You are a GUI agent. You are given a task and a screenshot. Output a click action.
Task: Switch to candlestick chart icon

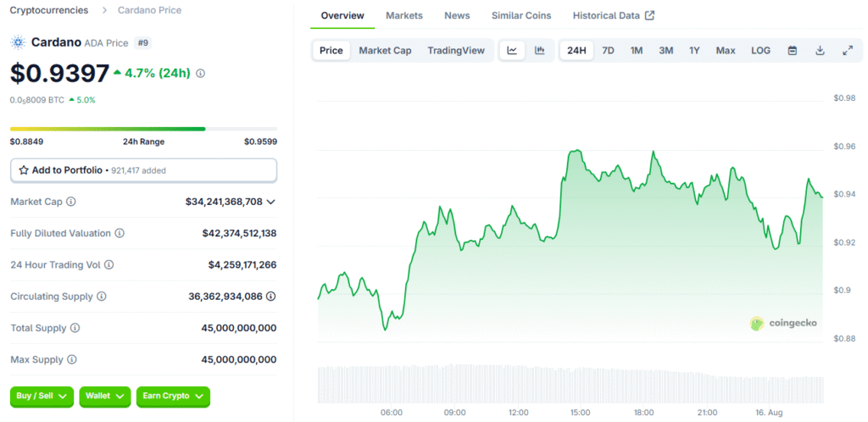540,51
